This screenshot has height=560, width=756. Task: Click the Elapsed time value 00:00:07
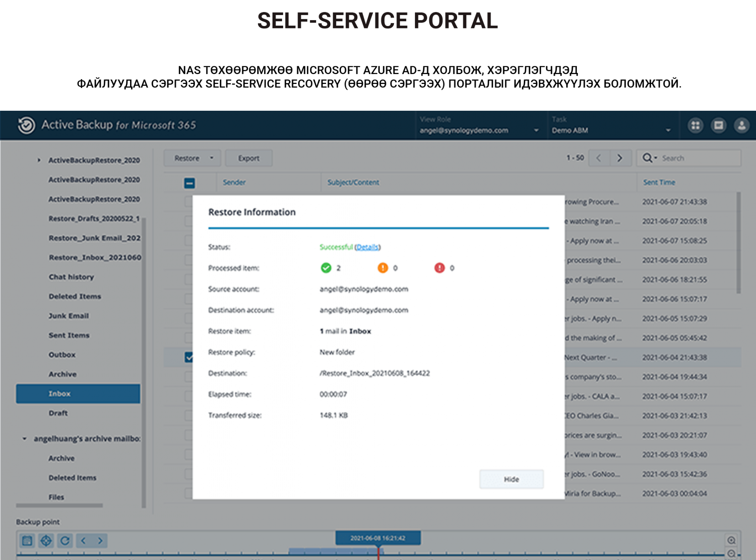pyautogui.click(x=333, y=394)
